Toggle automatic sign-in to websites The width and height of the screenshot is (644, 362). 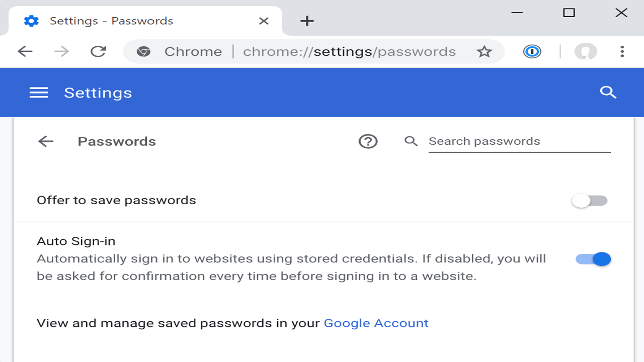pyautogui.click(x=593, y=258)
